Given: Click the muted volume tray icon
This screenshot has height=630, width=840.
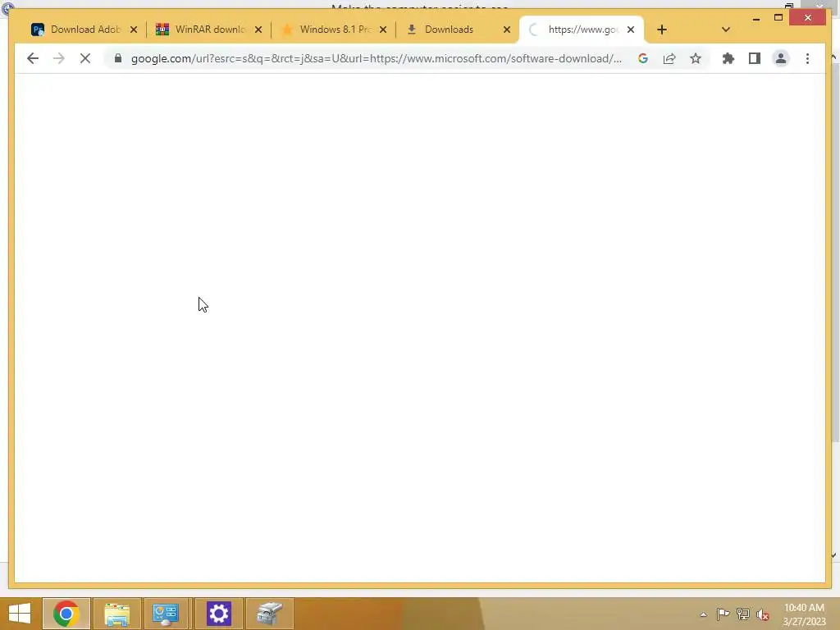Looking at the screenshot, I should [x=763, y=614].
